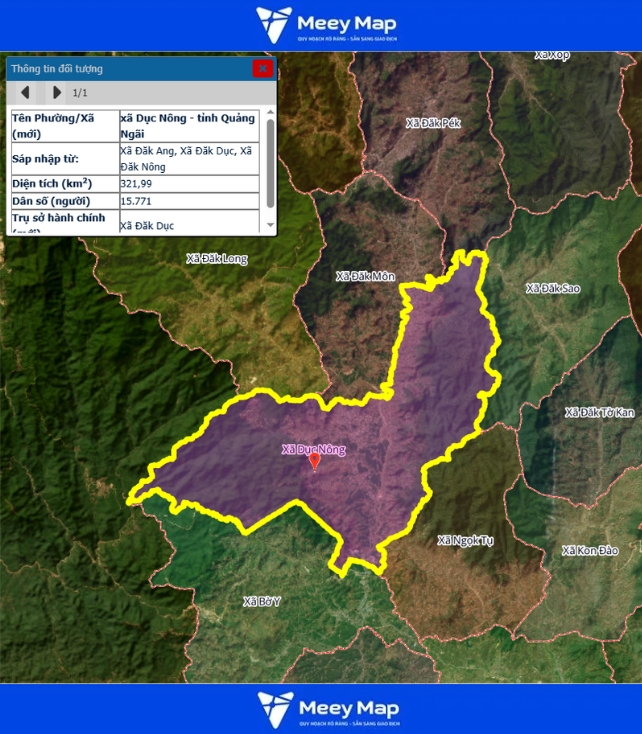Viewport: 642px width, 734px height.
Task: Click the Xã Đăk Long area label
Action: click(x=216, y=259)
